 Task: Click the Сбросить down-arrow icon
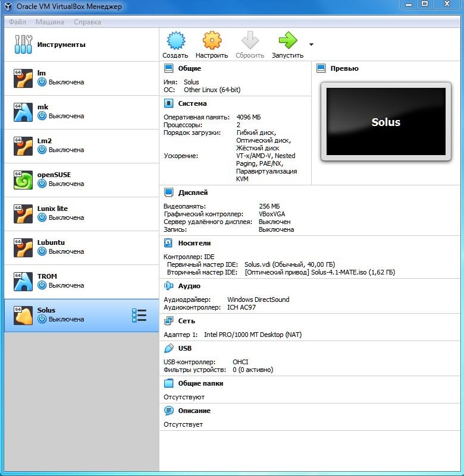(x=250, y=40)
